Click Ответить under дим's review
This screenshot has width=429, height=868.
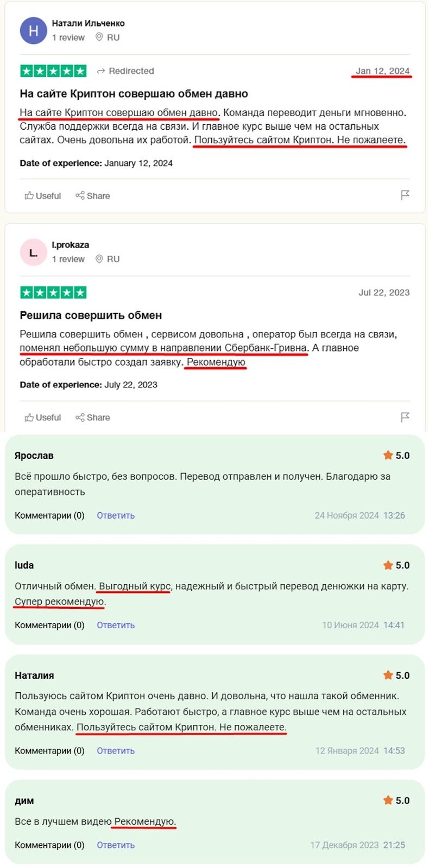(x=116, y=845)
